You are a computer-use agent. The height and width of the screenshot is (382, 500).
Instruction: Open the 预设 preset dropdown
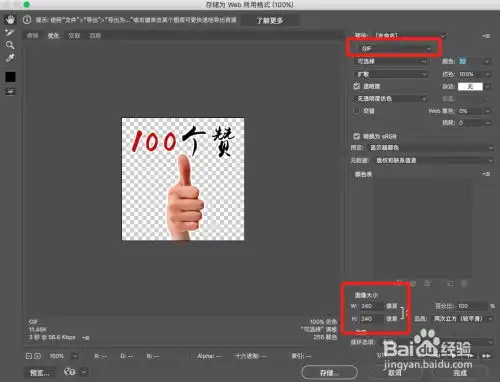tap(410, 35)
